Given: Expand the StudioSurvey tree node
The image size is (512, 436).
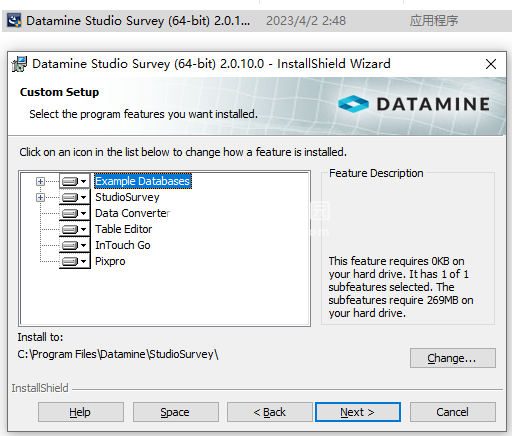Looking at the screenshot, I should click(x=40, y=197).
